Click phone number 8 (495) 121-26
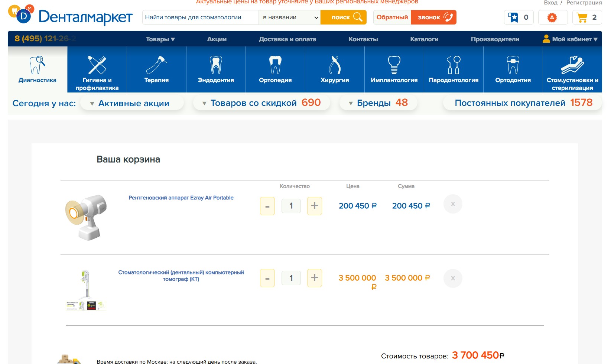The width and height of the screenshot is (611, 364). (x=45, y=39)
